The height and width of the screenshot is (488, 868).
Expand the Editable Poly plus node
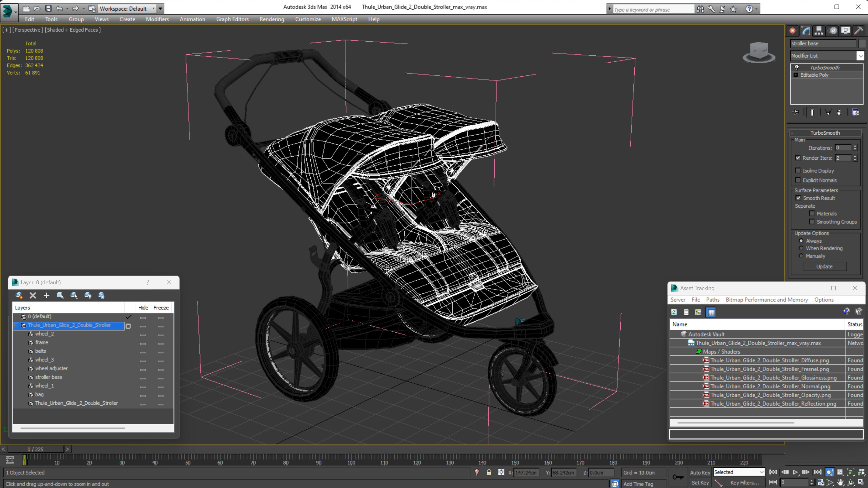(796, 75)
